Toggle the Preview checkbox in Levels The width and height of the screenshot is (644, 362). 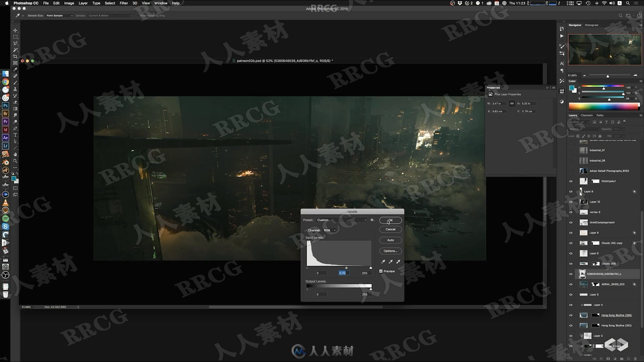tap(381, 271)
